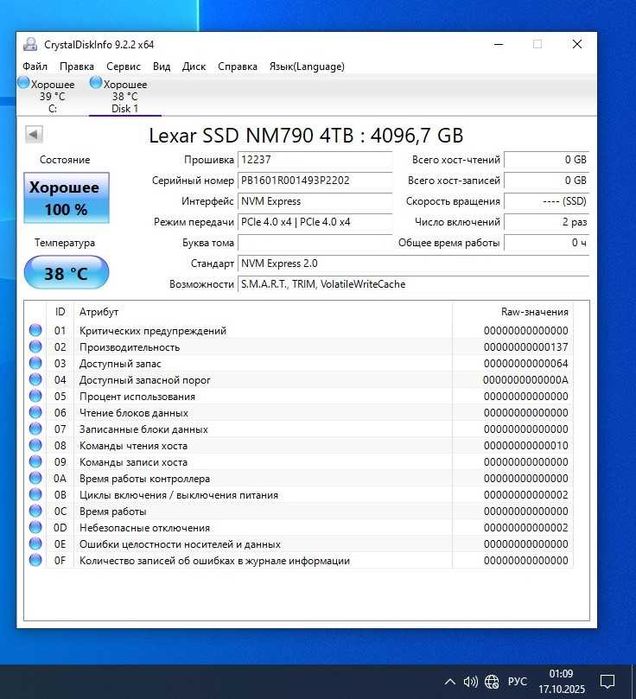This screenshot has width=636, height=699.
Task: Open the Диск menu
Action: pos(194,66)
